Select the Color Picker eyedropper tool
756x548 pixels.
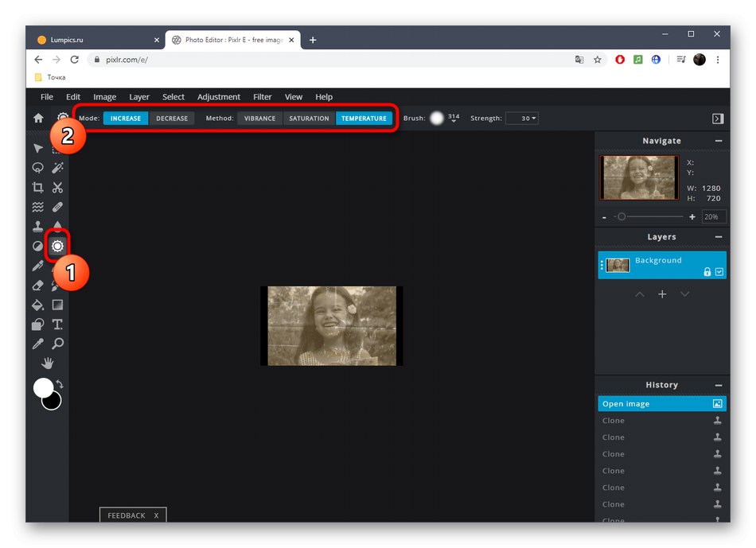pos(37,344)
